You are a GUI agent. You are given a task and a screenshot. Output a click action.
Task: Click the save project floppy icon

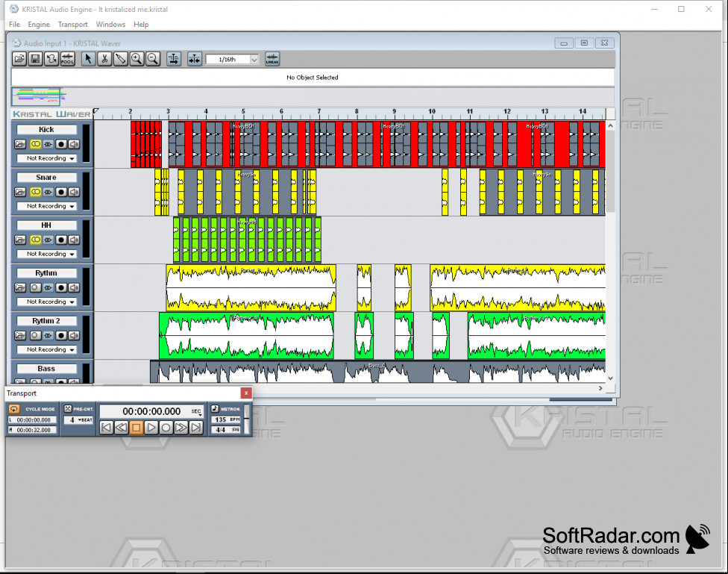coord(35,59)
